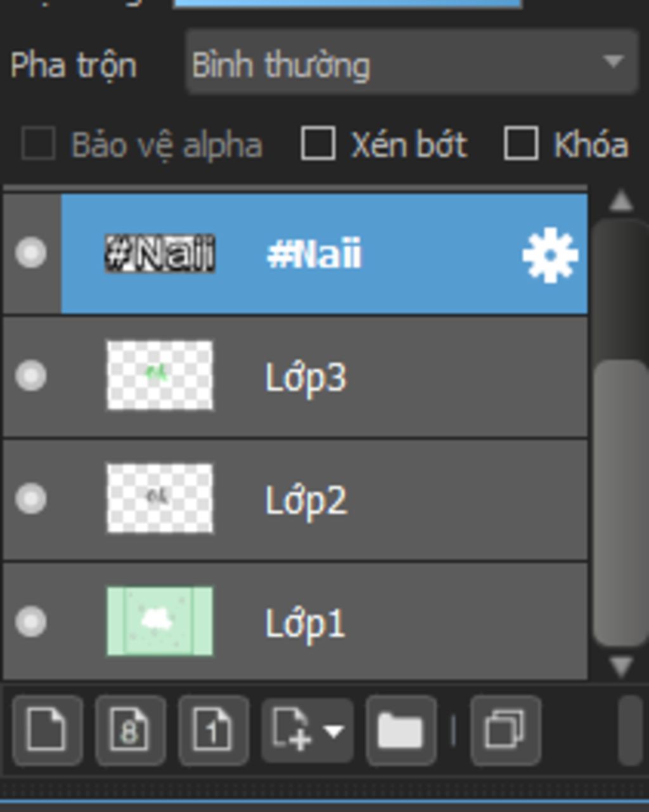649x812 pixels.
Task: Hide the #Naii layer visibility
Action: [31, 253]
